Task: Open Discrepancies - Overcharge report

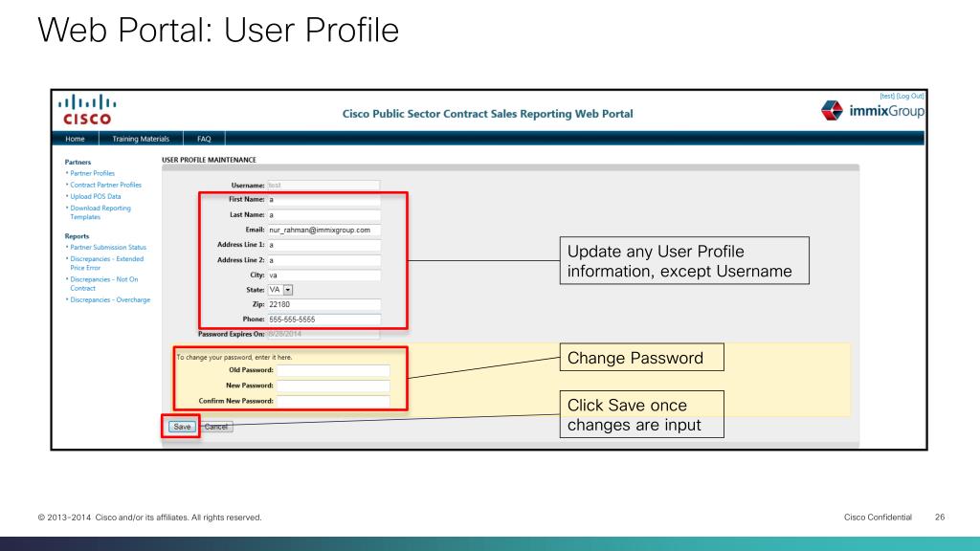Action: [x=110, y=299]
